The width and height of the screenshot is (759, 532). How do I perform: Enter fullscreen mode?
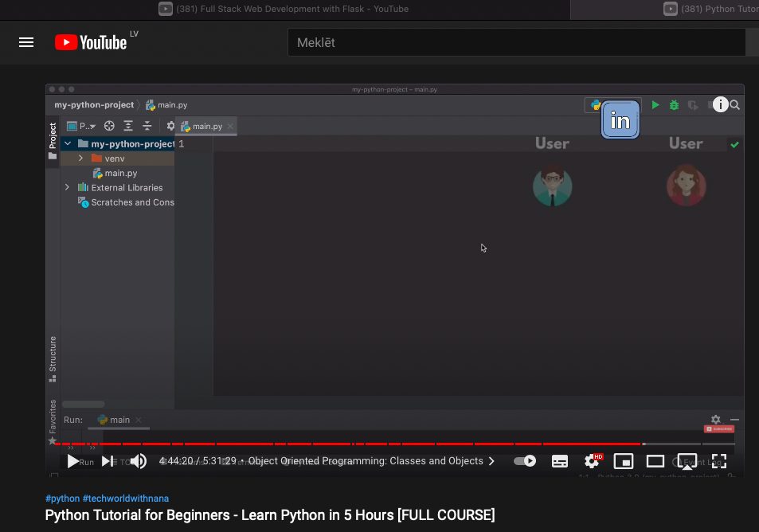719,461
